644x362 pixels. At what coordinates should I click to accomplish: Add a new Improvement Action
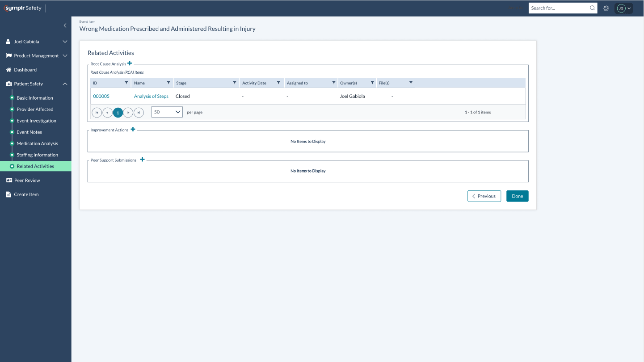click(x=133, y=130)
